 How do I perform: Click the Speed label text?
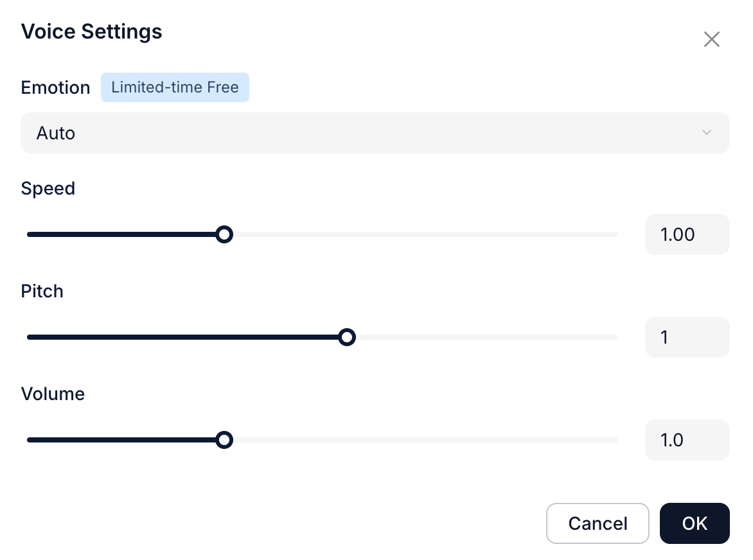click(48, 188)
